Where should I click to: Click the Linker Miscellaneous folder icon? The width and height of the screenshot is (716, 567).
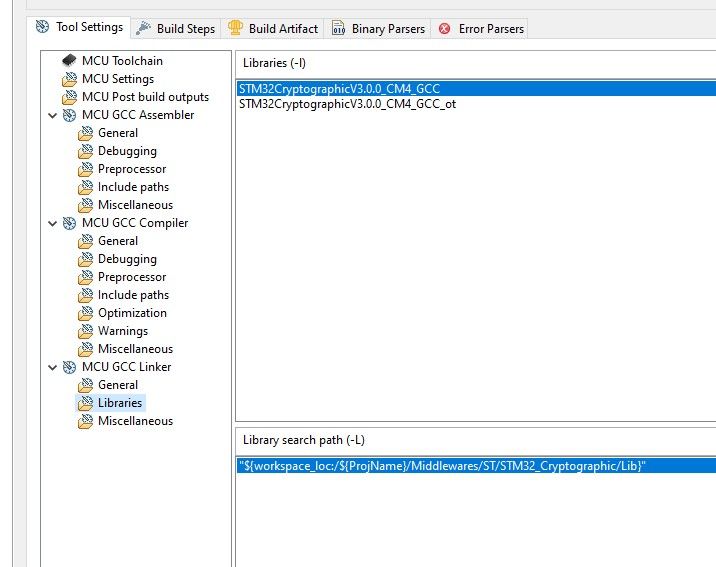pos(85,421)
